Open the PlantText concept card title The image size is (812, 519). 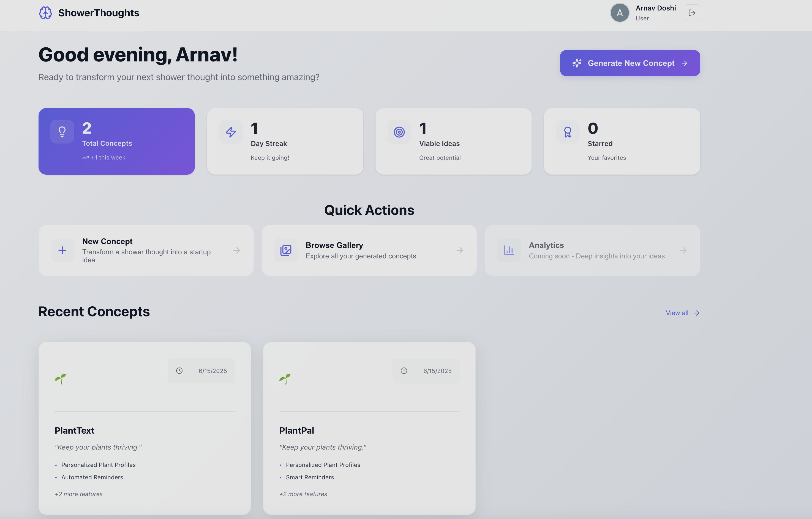click(x=75, y=430)
